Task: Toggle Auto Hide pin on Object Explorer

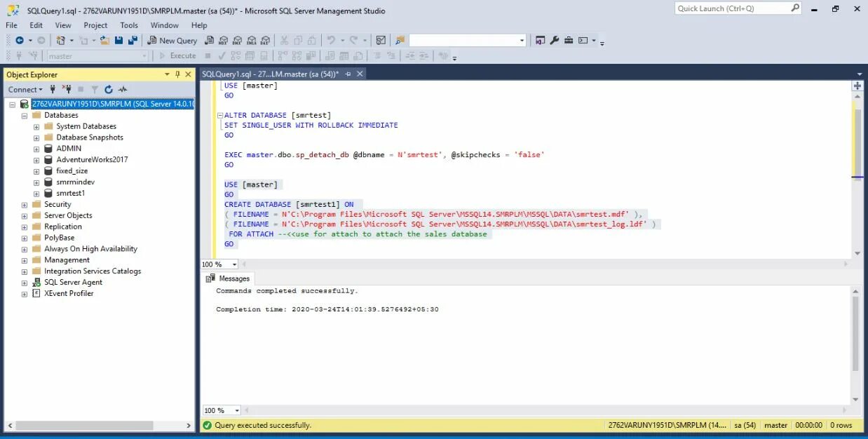Action: pos(177,74)
